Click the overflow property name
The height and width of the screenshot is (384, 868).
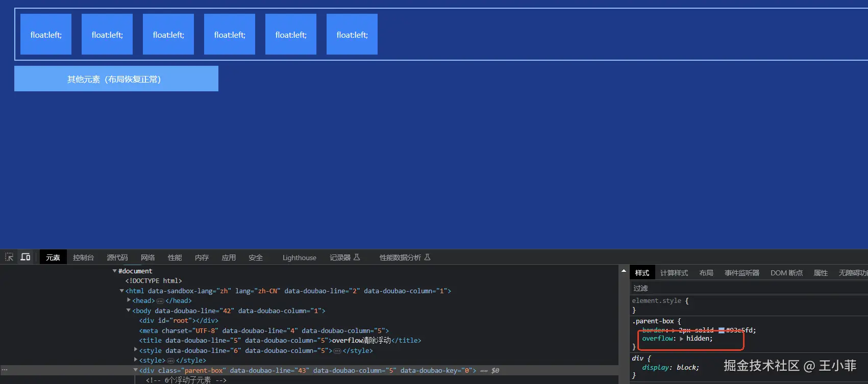[x=657, y=339]
